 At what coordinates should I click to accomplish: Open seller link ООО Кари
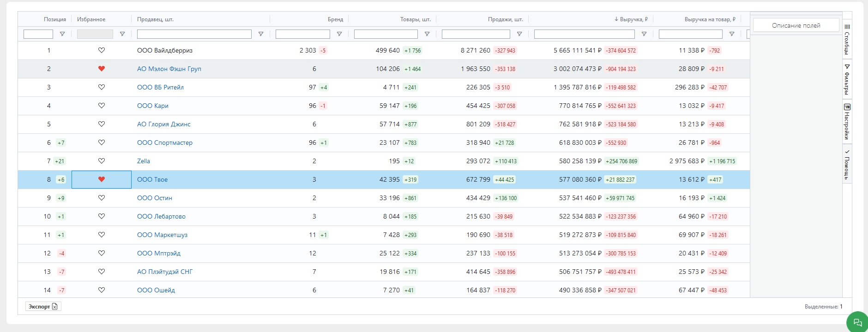tap(152, 106)
